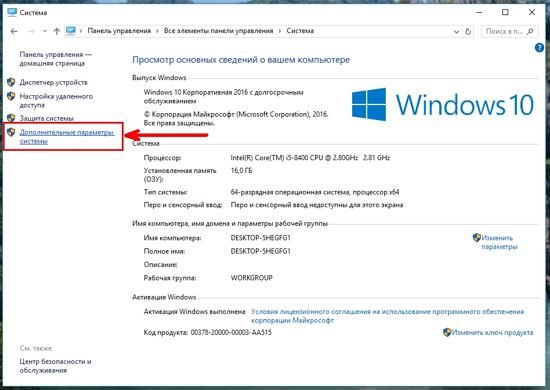
Task: Click installed memory value '16,0 ГБ'
Action: pos(241,171)
